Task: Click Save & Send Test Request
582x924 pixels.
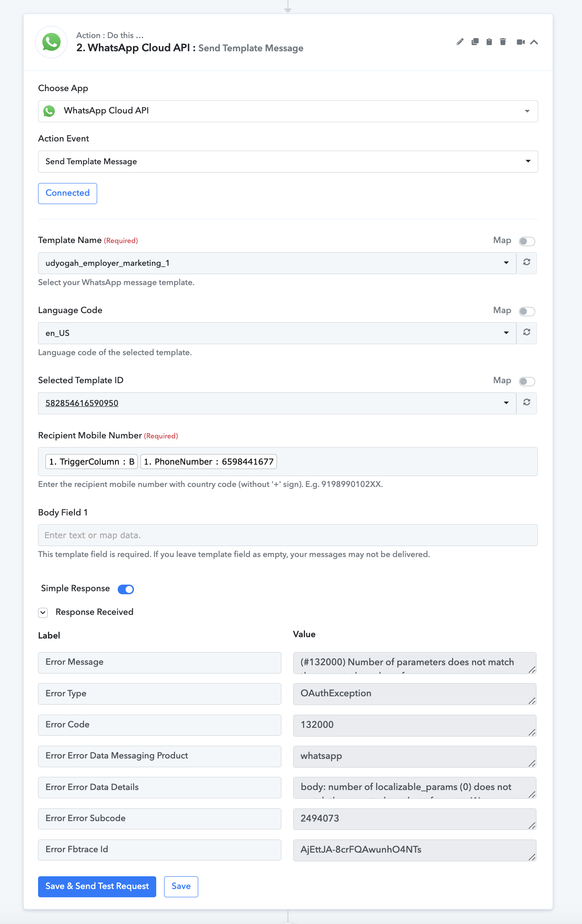Action: coord(97,886)
